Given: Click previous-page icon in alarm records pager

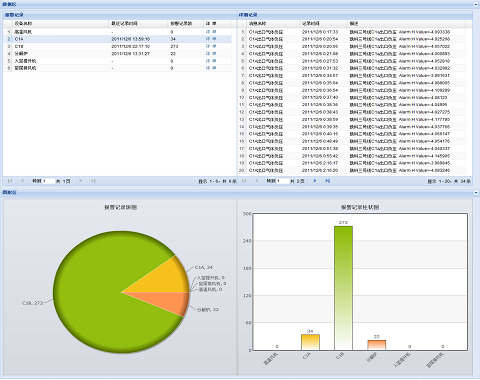Looking at the screenshot, I should [x=22, y=181].
